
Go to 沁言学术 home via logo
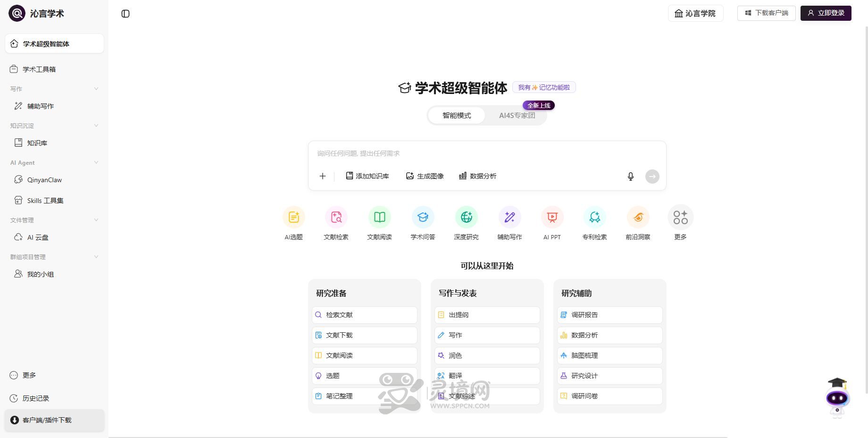tap(36, 13)
